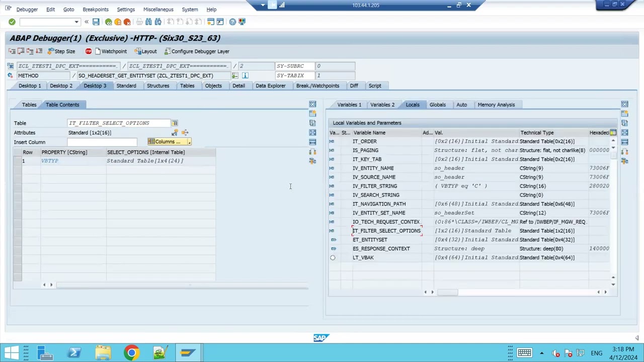Switch to Break./Watchpoints tab
Viewport: 644px width, 362px height.
317,85
